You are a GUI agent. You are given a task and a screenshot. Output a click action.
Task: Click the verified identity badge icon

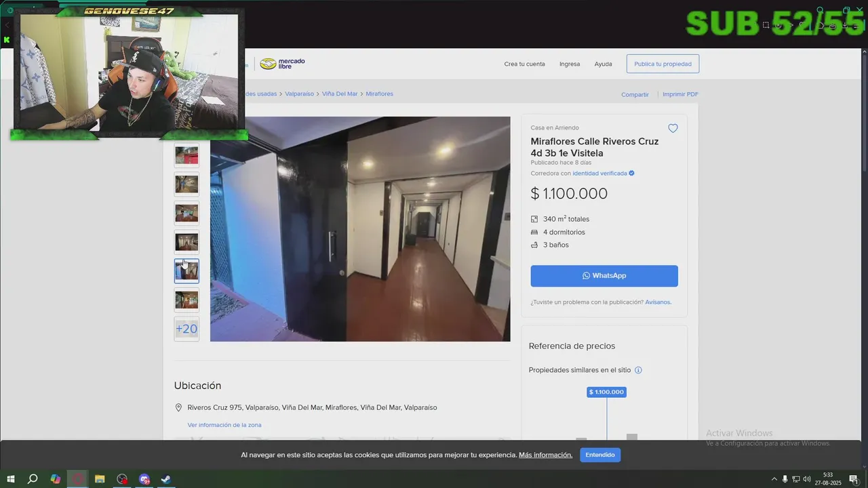click(x=631, y=174)
